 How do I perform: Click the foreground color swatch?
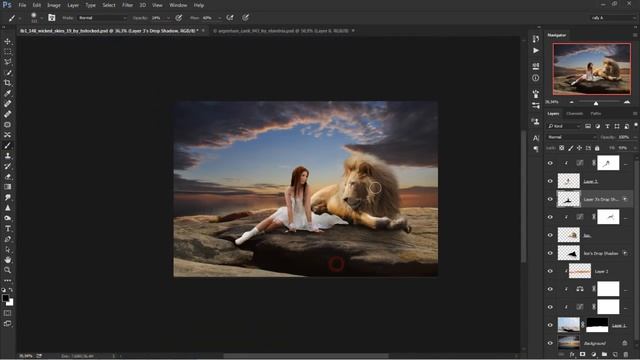coord(5,298)
